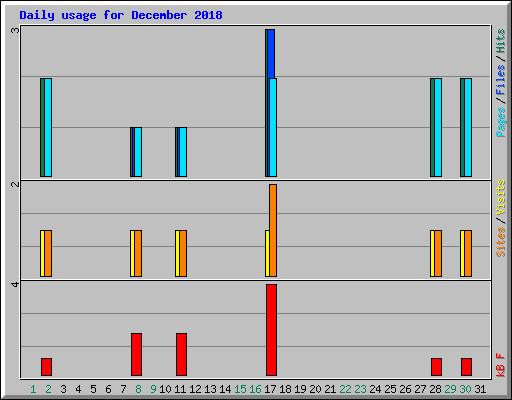
Task: Click the 'Sites' legend label
Action: 500,242
